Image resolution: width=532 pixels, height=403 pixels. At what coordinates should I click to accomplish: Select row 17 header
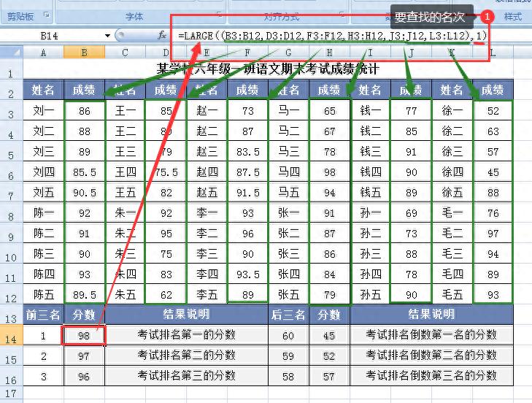click(x=11, y=394)
